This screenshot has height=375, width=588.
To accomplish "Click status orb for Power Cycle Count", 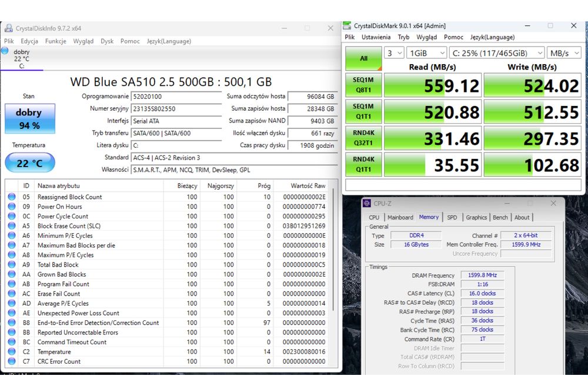I will pos(12,216).
